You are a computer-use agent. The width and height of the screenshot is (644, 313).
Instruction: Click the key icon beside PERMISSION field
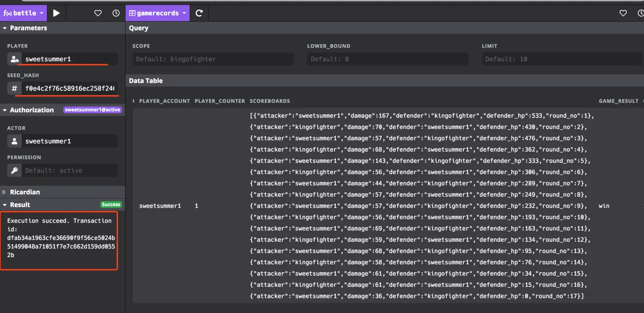tap(15, 171)
